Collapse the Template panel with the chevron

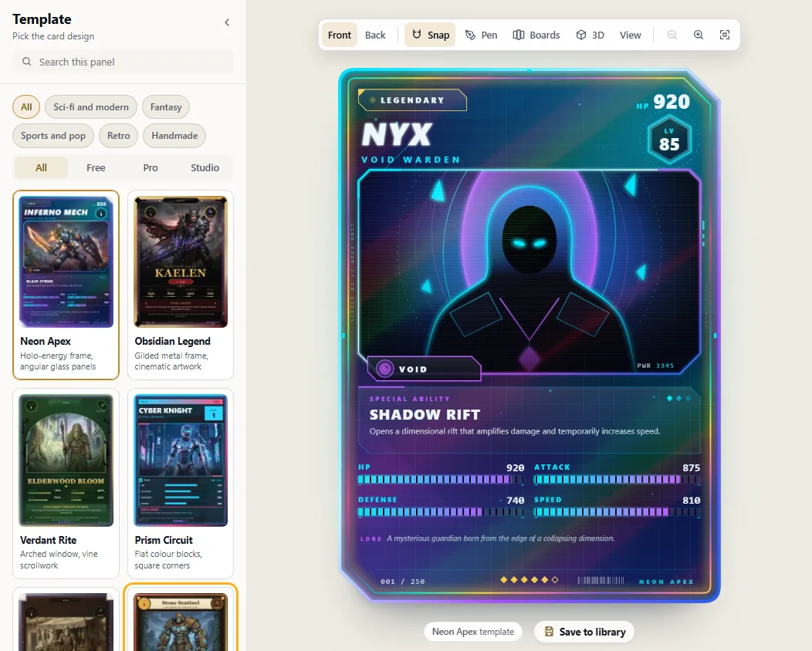(227, 22)
